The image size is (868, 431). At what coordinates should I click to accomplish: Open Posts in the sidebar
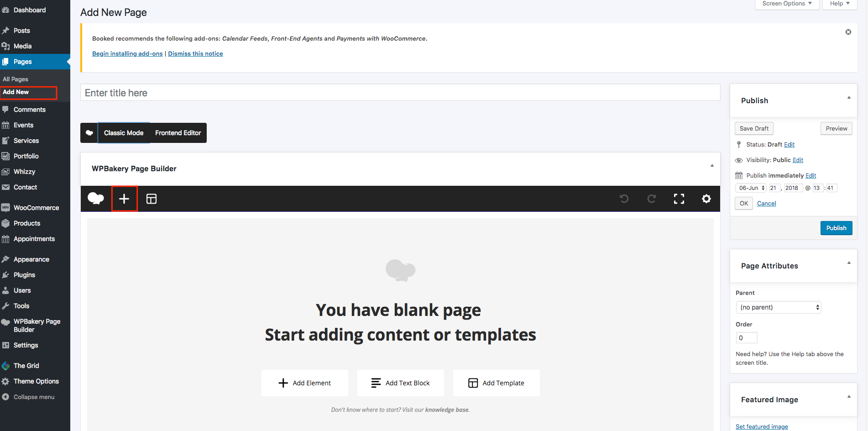coord(22,31)
